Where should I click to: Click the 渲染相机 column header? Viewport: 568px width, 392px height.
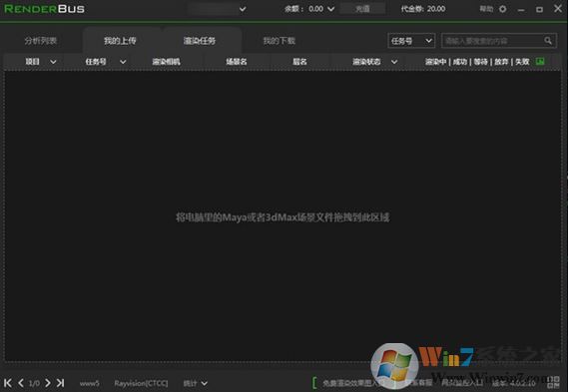tap(167, 62)
